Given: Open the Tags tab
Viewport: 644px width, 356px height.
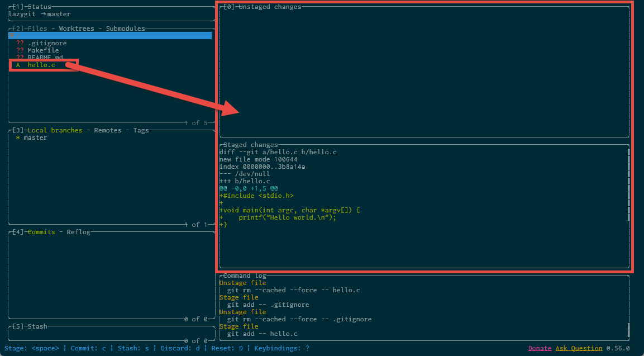Looking at the screenshot, I should 141,130.
